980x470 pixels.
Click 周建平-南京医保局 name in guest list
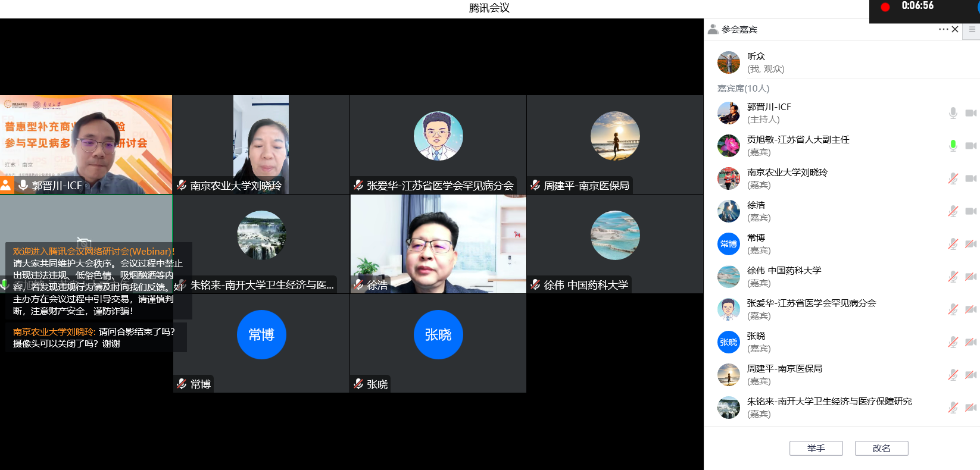tap(785, 369)
